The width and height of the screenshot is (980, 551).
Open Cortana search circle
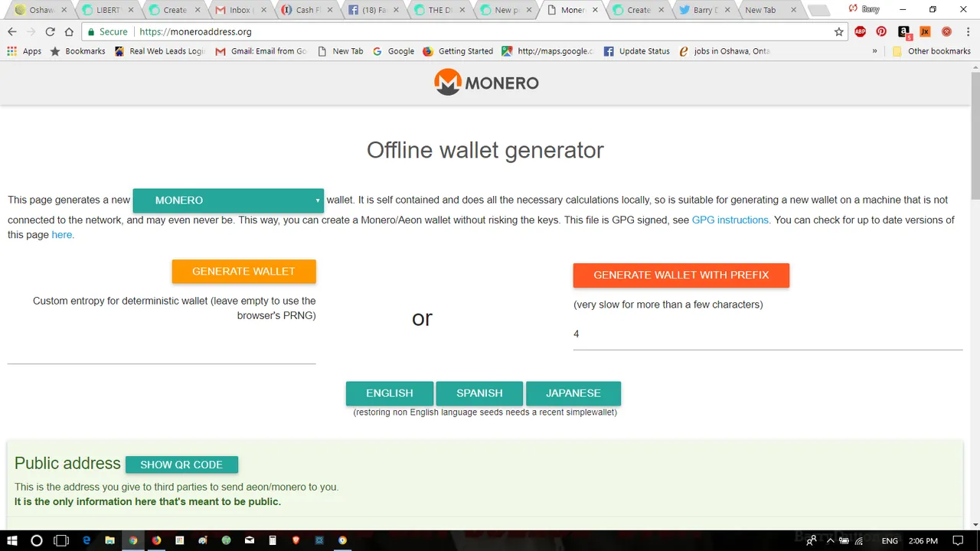36,540
